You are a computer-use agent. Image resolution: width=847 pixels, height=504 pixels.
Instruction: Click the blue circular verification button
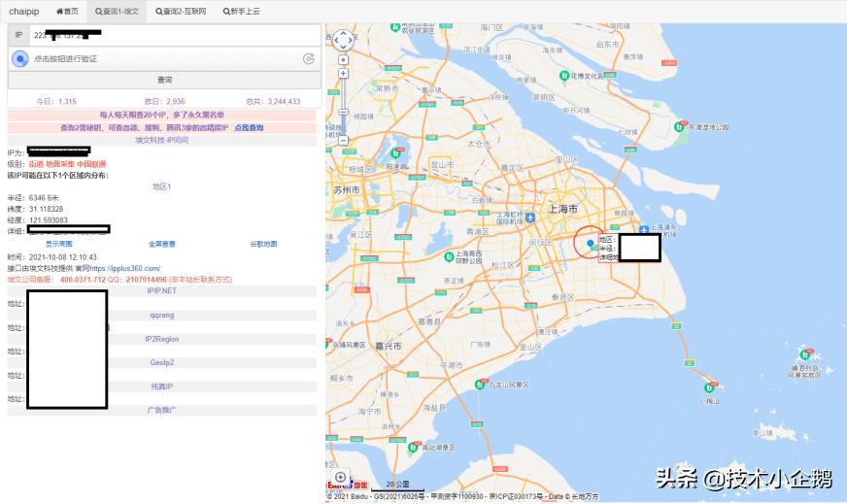19,59
